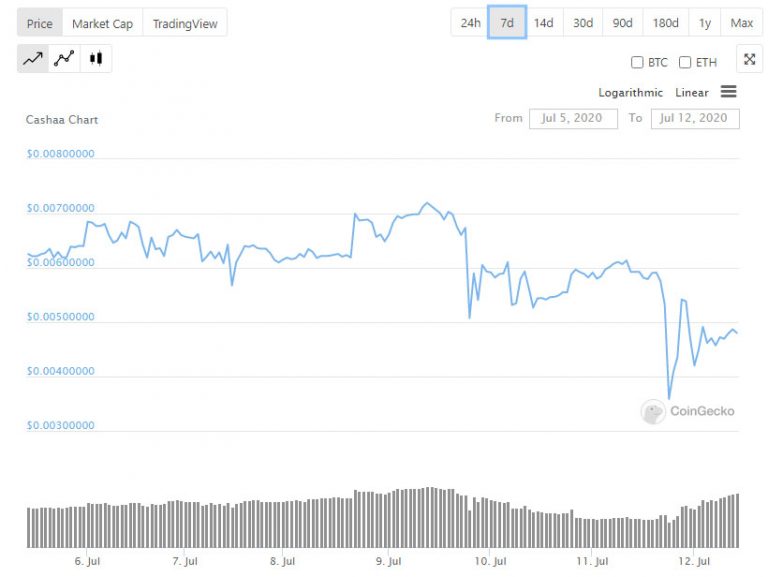Choose the 90d time range

click(x=622, y=23)
